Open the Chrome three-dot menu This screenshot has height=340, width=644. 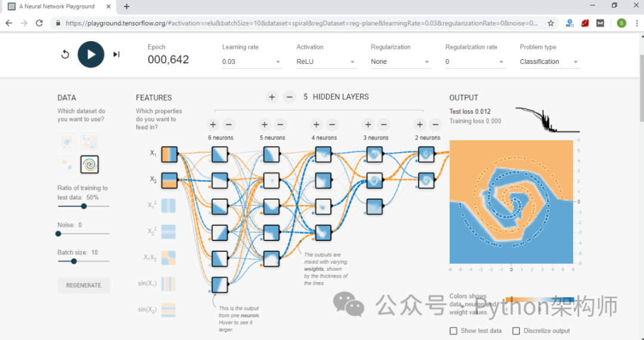637,23
